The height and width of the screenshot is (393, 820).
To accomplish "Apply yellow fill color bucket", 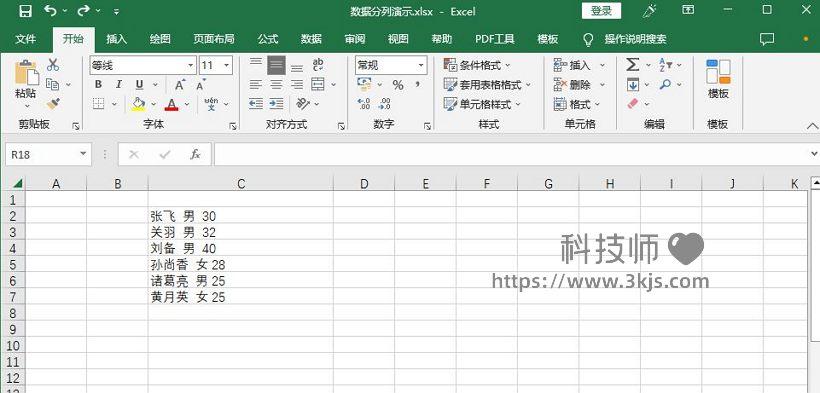I will tap(138, 104).
